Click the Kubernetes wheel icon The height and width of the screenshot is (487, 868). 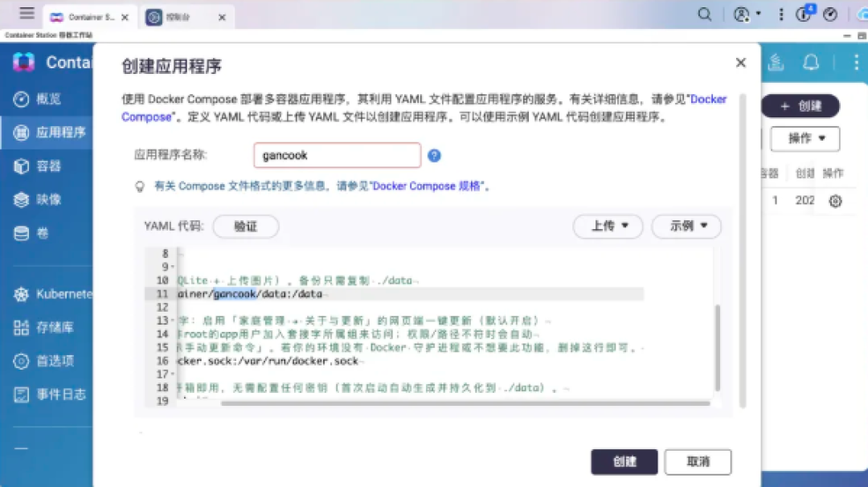click(21, 294)
